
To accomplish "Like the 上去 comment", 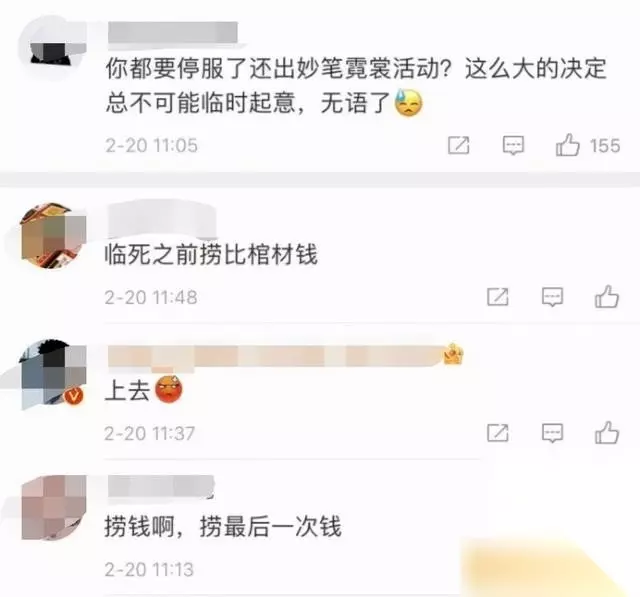I will click(x=607, y=433).
